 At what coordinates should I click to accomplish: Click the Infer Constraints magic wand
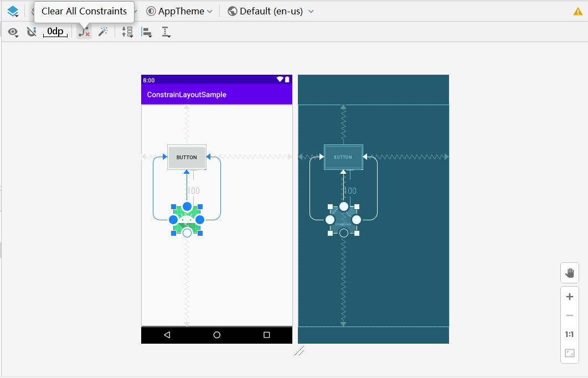coord(103,32)
